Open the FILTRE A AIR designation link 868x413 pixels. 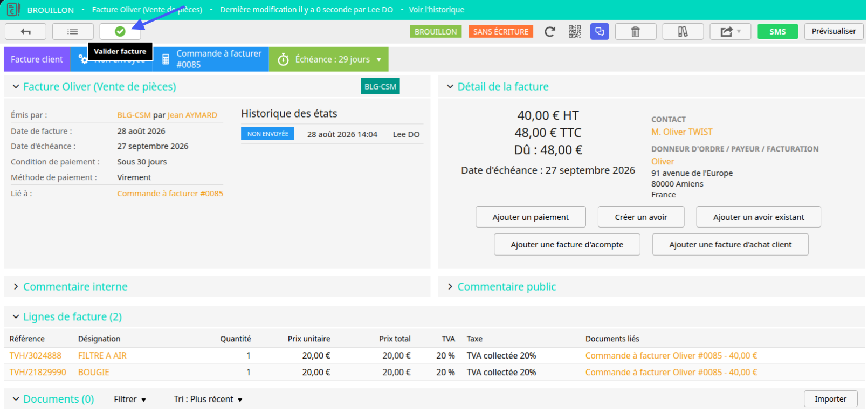[x=102, y=356]
